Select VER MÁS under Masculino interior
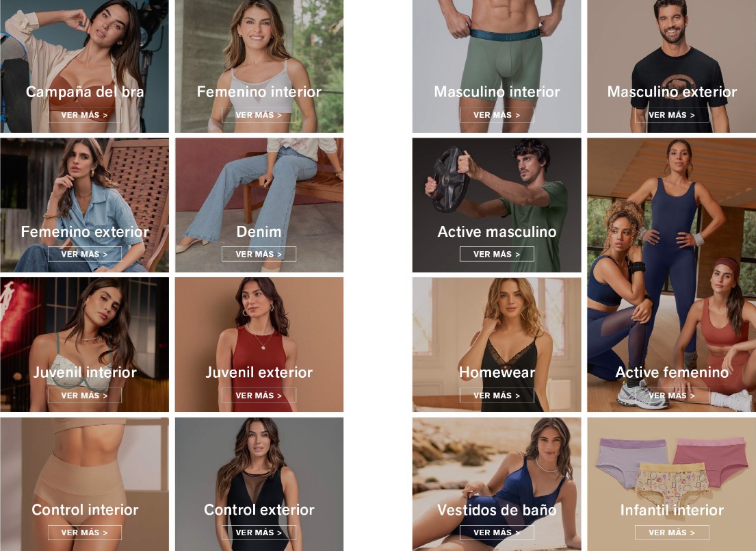This screenshot has width=756, height=551. (x=497, y=115)
